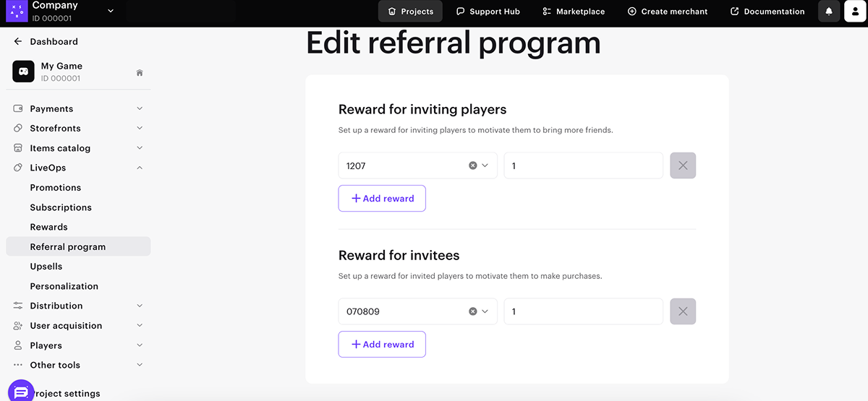Remove the invitees reward row
868x401 pixels.
pos(683,311)
